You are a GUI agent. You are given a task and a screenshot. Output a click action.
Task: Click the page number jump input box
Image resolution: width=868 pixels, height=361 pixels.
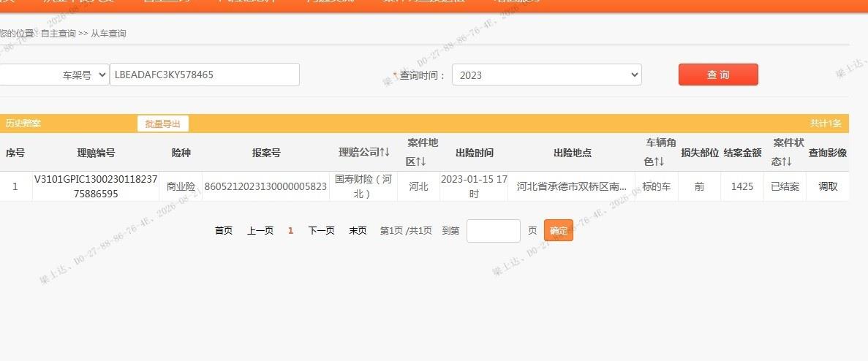494,230
